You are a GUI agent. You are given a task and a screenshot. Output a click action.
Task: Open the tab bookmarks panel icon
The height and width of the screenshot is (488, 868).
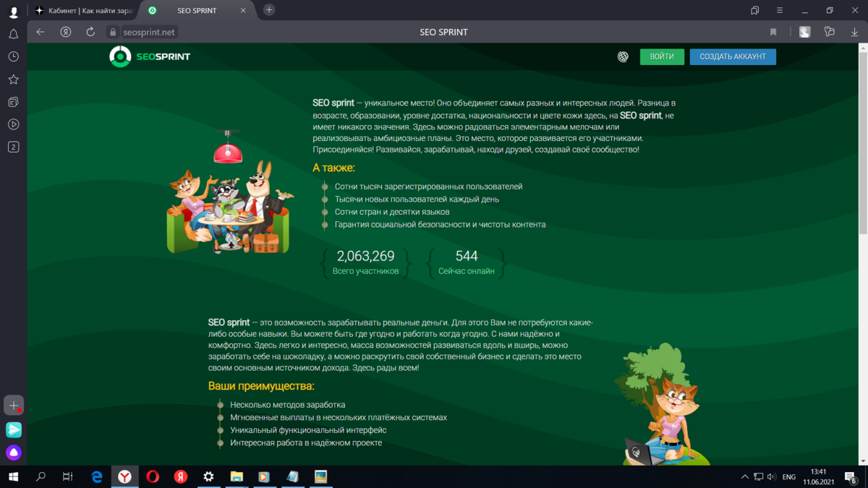click(x=755, y=10)
